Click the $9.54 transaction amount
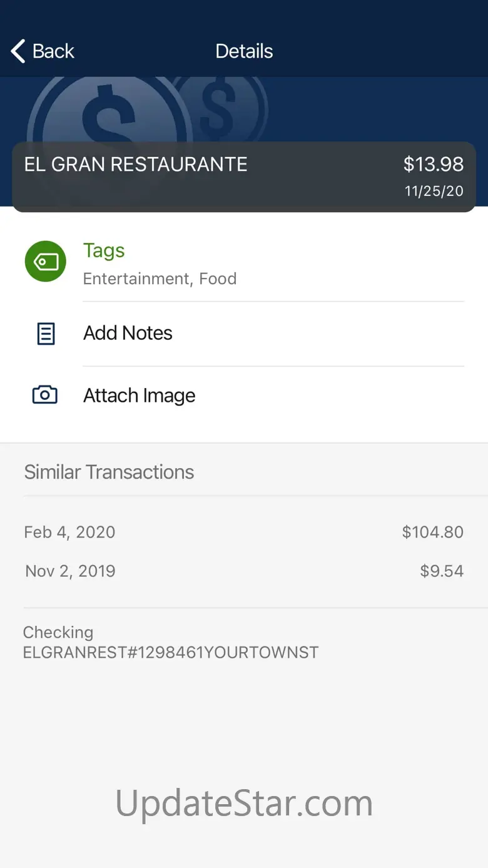Image resolution: width=488 pixels, height=868 pixels. coord(442,571)
